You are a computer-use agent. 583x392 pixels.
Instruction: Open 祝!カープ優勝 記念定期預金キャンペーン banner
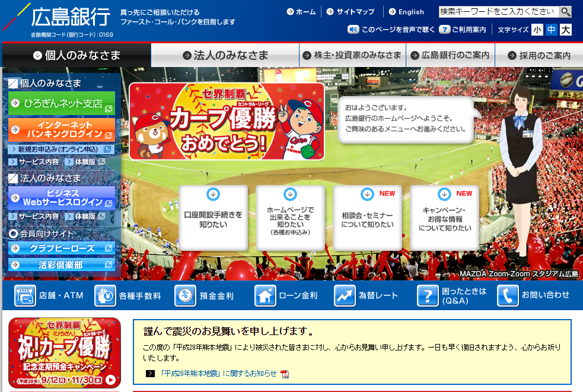click(65, 353)
